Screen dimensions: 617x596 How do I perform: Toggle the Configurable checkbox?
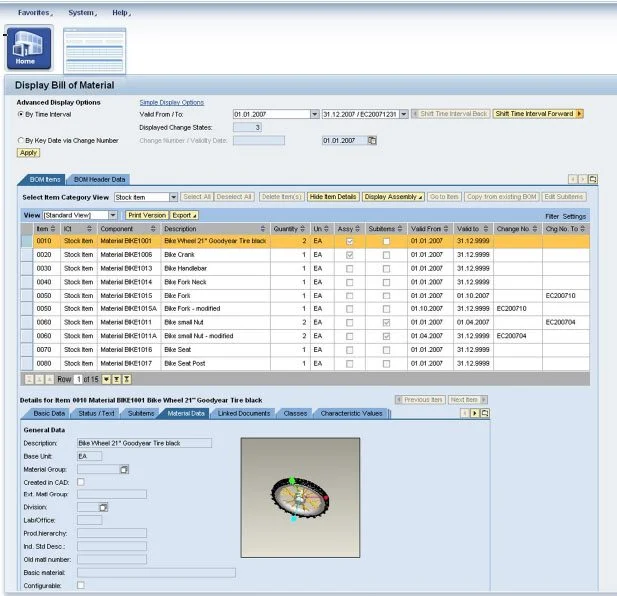pyautogui.click(x=81, y=585)
